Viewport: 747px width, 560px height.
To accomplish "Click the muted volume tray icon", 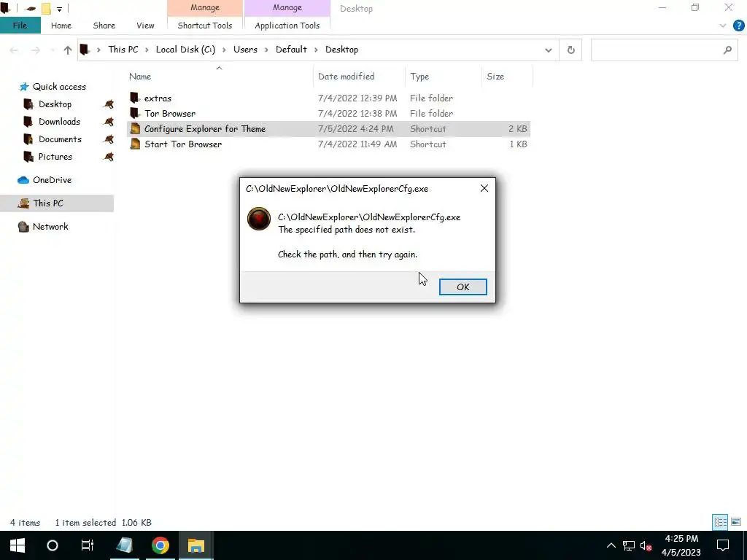I will pyautogui.click(x=646, y=545).
